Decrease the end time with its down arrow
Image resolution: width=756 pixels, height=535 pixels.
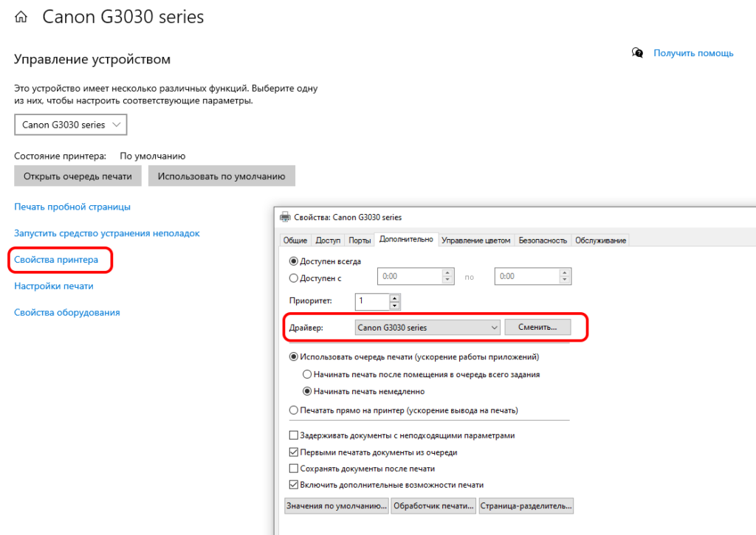click(x=565, y=280)
